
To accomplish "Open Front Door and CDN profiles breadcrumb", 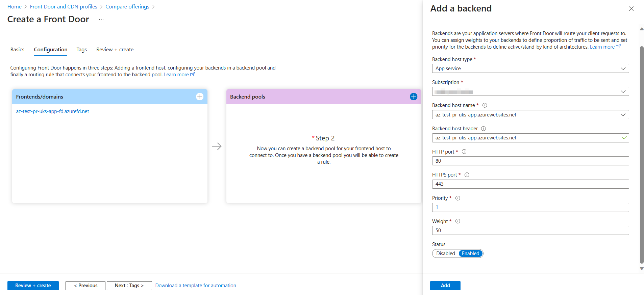I will pos(64,7).
